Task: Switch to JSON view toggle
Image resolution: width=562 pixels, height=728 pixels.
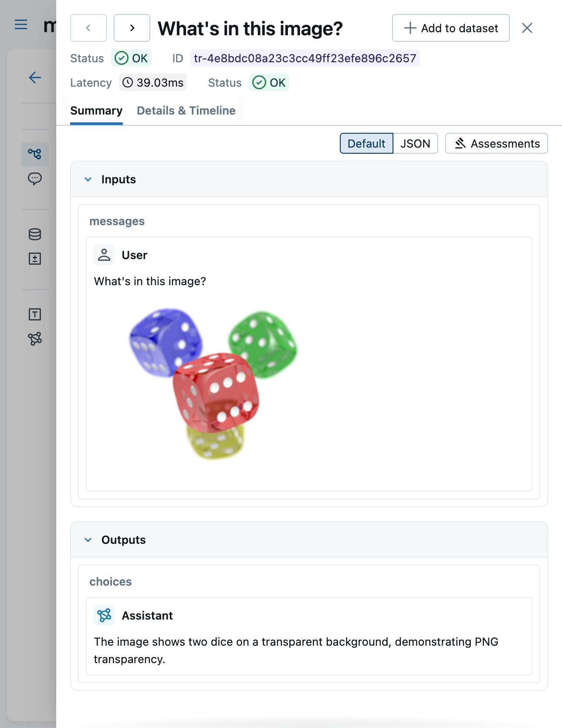Action: point(415,144)
